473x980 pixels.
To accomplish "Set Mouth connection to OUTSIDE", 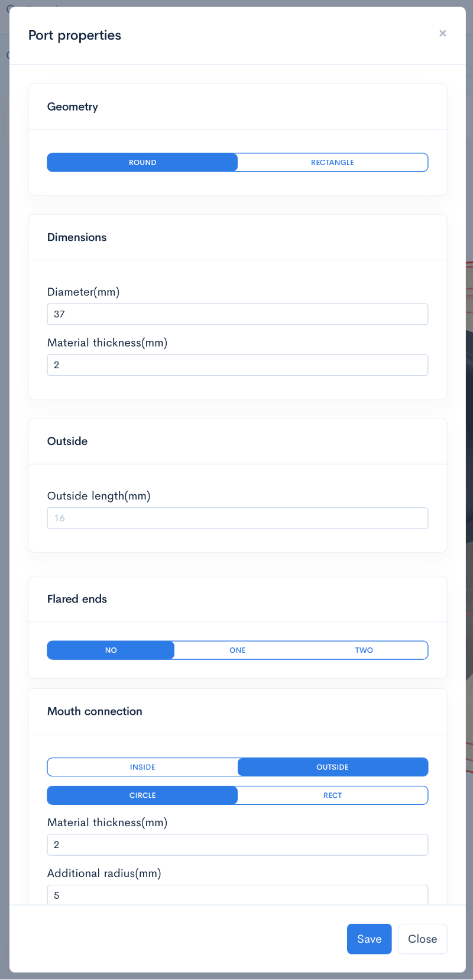I will click(x=332, y=768).
